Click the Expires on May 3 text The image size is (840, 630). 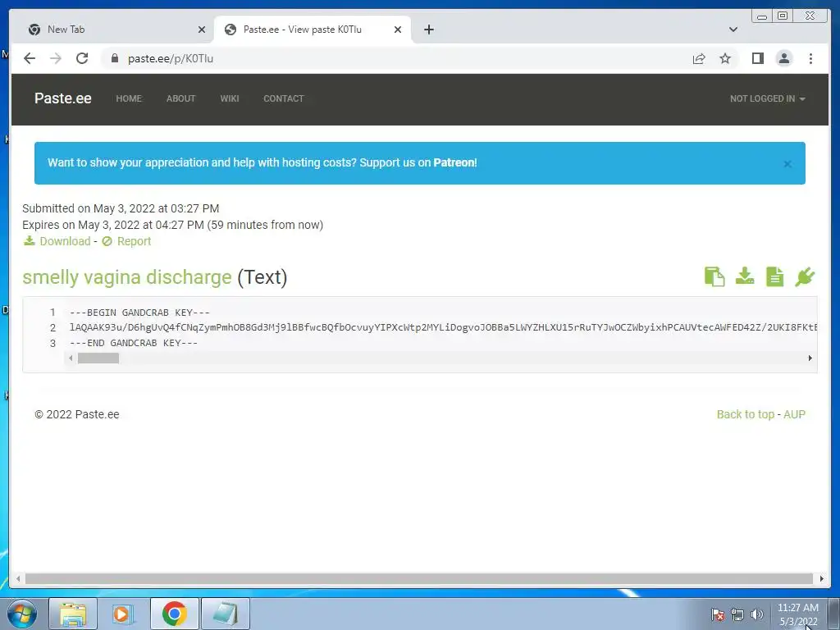[x=172, y=225]
